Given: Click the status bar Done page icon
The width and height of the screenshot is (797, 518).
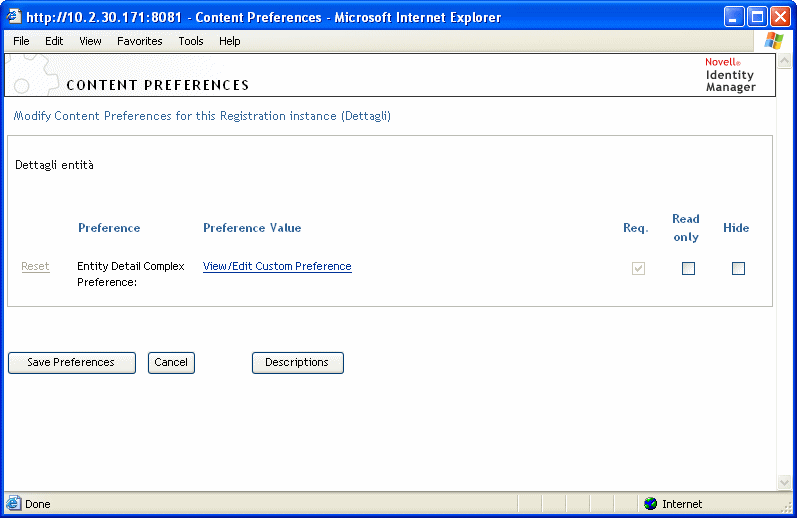Looking at the screenshot, I should [13, 503].
